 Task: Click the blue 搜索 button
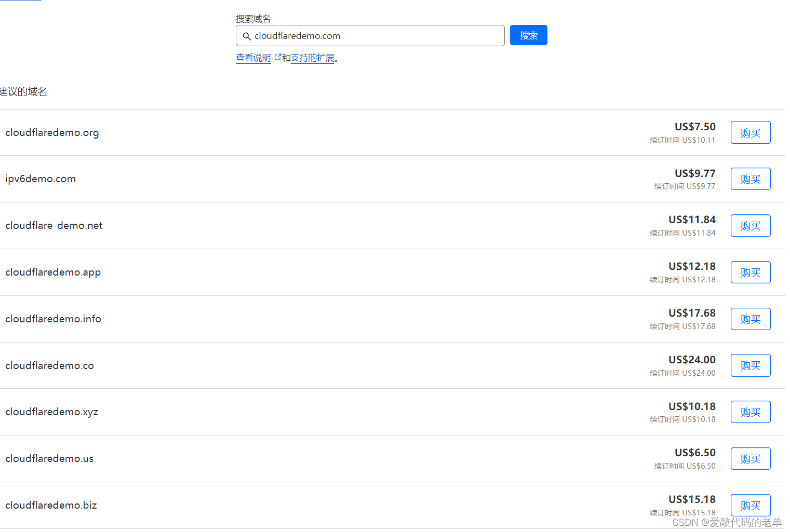(x=528, y=35)
